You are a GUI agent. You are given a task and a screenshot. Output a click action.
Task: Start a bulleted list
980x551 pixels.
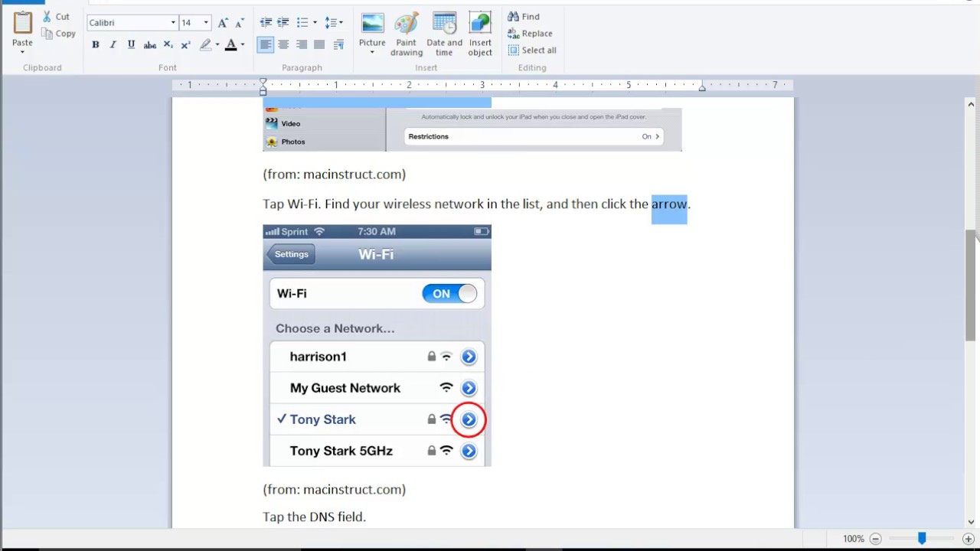point(302,23)
